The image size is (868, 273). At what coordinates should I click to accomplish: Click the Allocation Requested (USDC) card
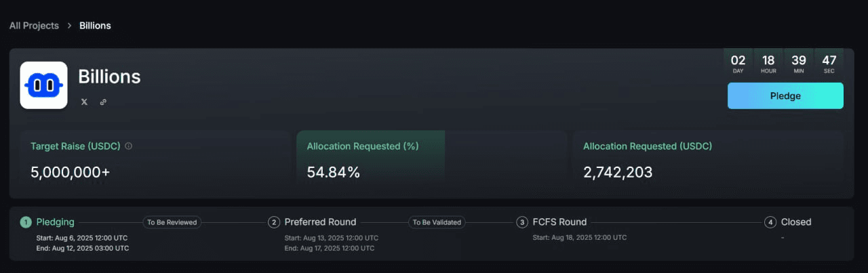(708, 157)
